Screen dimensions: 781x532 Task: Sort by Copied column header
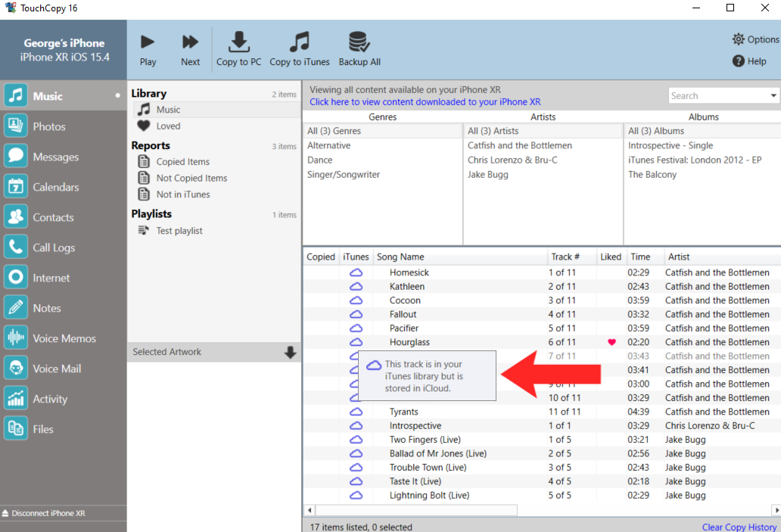pos(321,257)
